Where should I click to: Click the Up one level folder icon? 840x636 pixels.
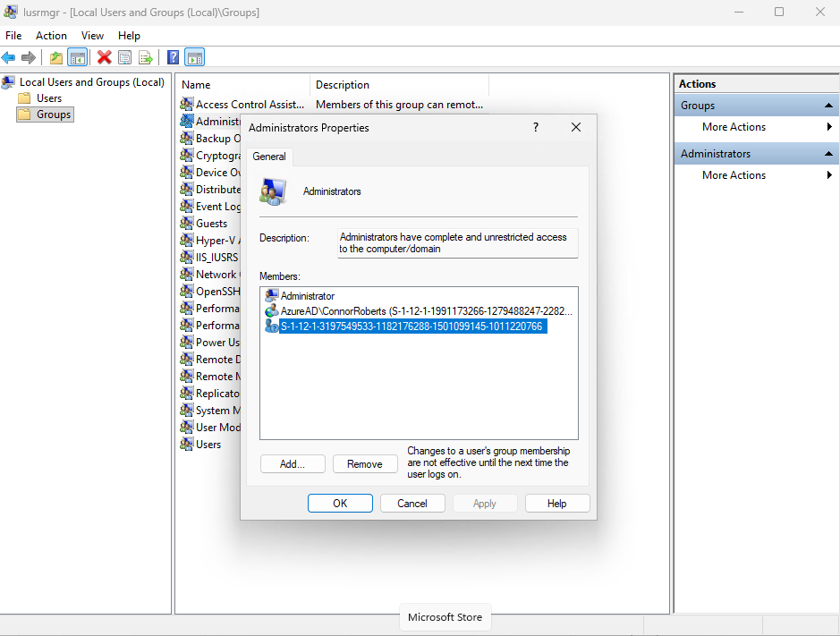56,58
